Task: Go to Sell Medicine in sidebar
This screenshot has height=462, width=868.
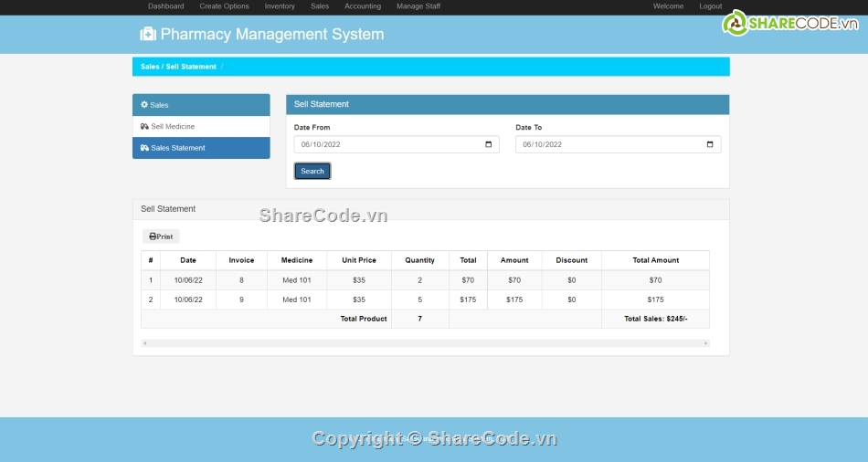Action: (x=172, y=127)
